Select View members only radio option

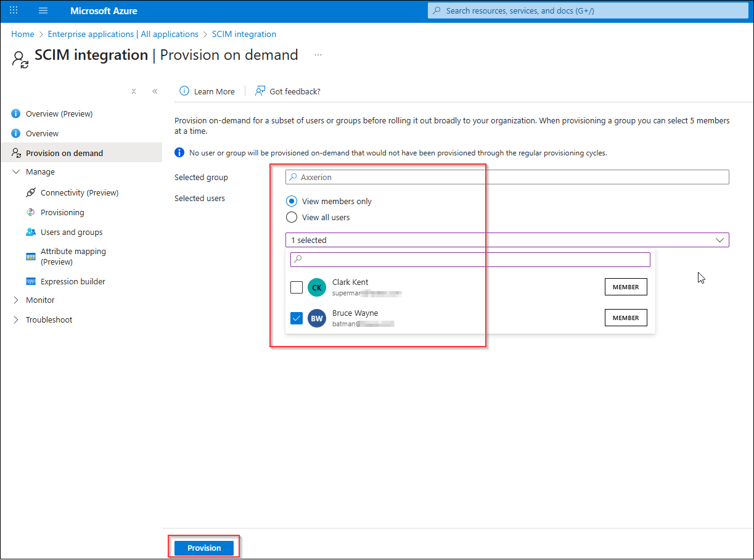292,201
